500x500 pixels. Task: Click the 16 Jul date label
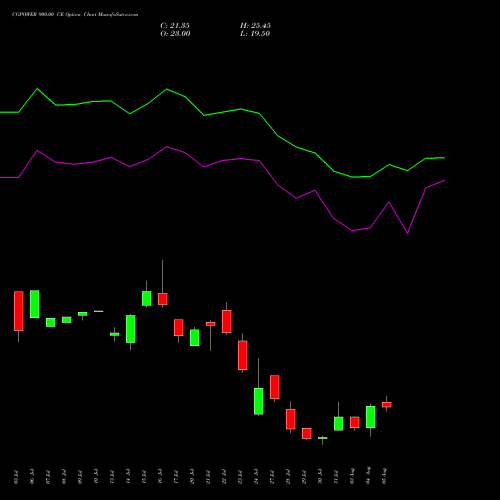coord(160,476)
